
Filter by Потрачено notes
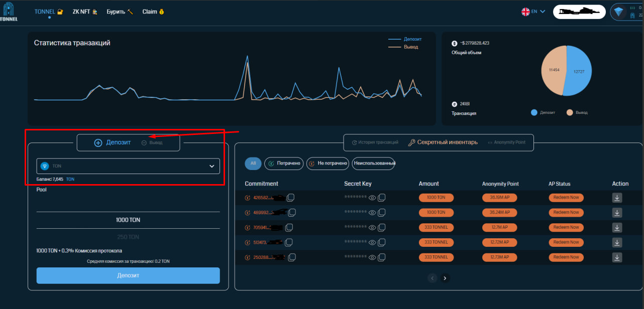point(284,163)
